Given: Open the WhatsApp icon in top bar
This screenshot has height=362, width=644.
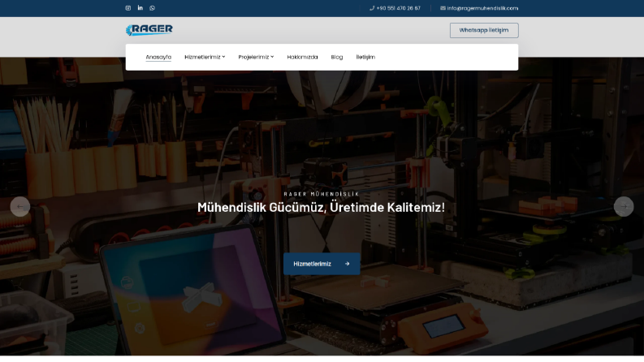Looking at the screenshot, I should tap(153, 8).
